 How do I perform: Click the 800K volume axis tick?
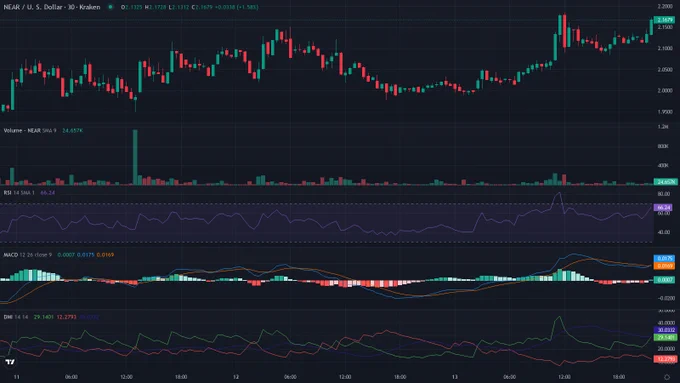coord(663,147)
